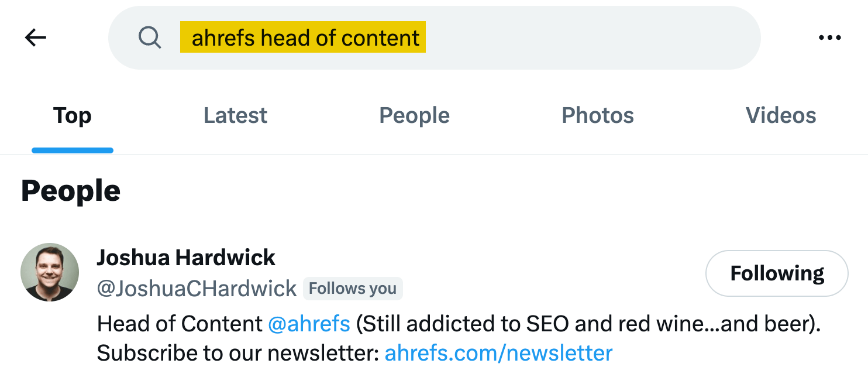Select the highlighted search query text

(x=302, y=37)
